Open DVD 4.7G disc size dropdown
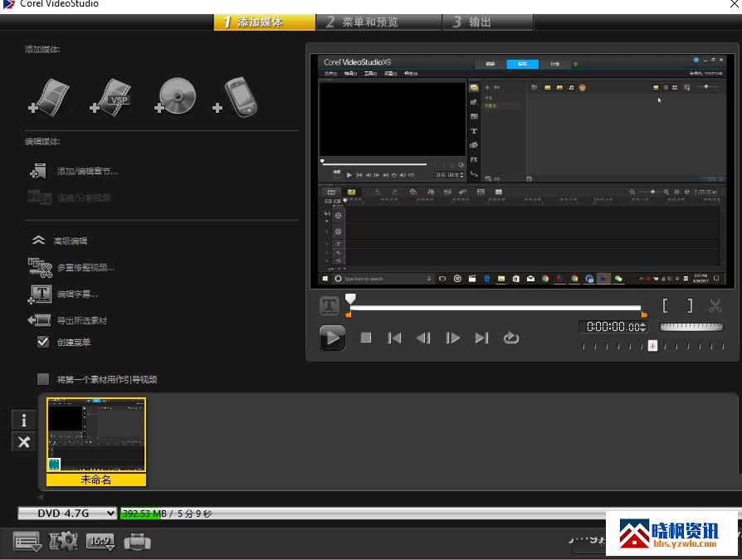742x560 pixels. 67,514
